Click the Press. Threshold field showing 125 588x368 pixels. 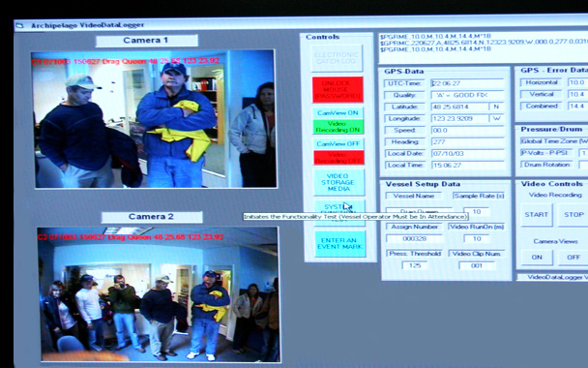tap(414, 265)
